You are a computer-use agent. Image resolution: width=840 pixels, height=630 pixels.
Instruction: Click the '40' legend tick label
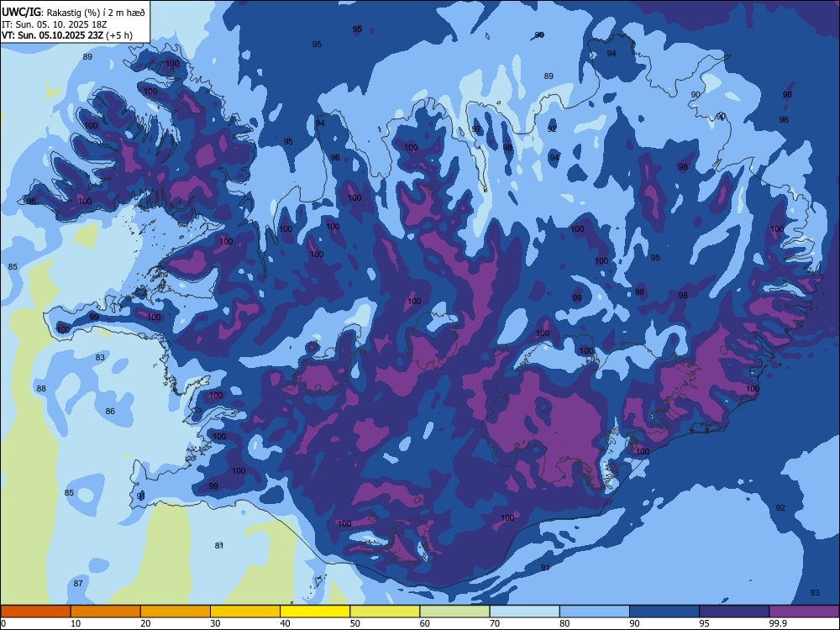(285, 623)
